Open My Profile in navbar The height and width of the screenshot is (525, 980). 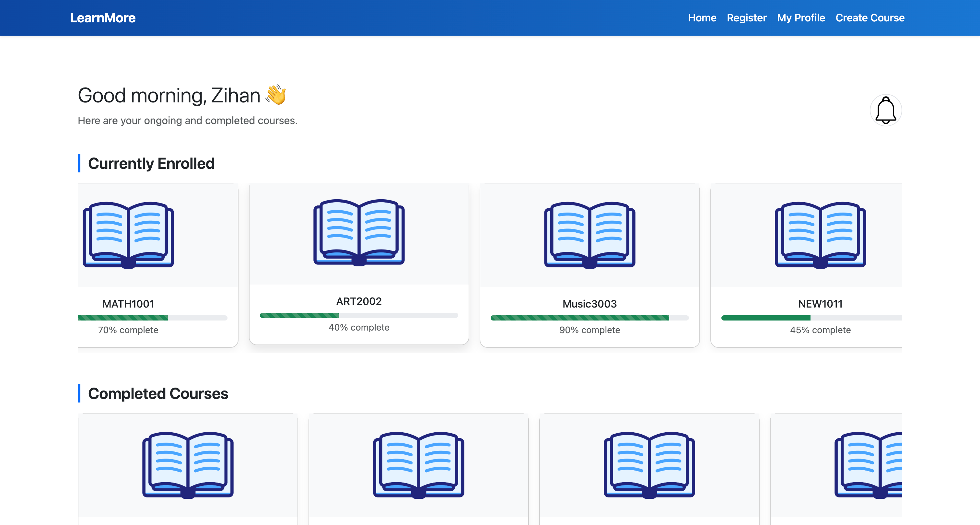(801, 18)
